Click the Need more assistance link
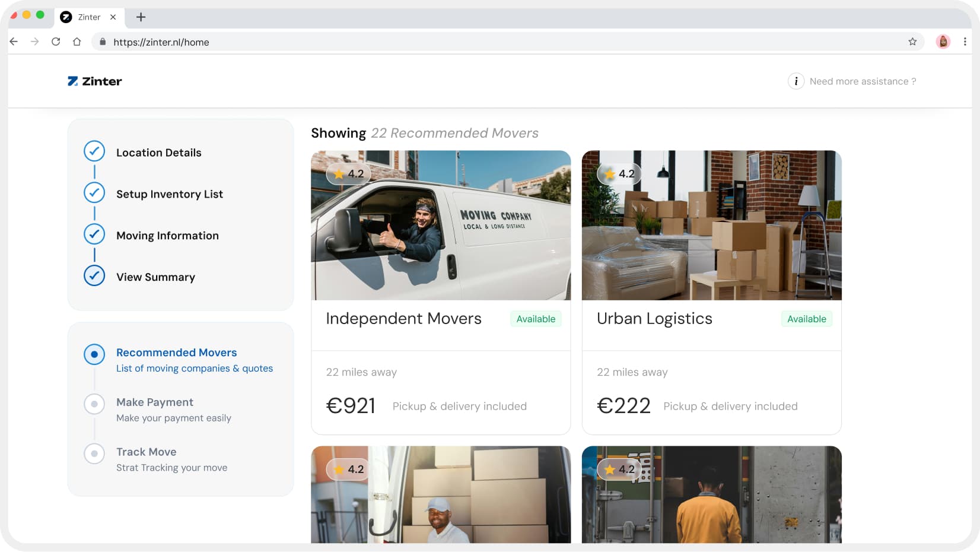Screen dimensions: 980x552 point(863,81)
